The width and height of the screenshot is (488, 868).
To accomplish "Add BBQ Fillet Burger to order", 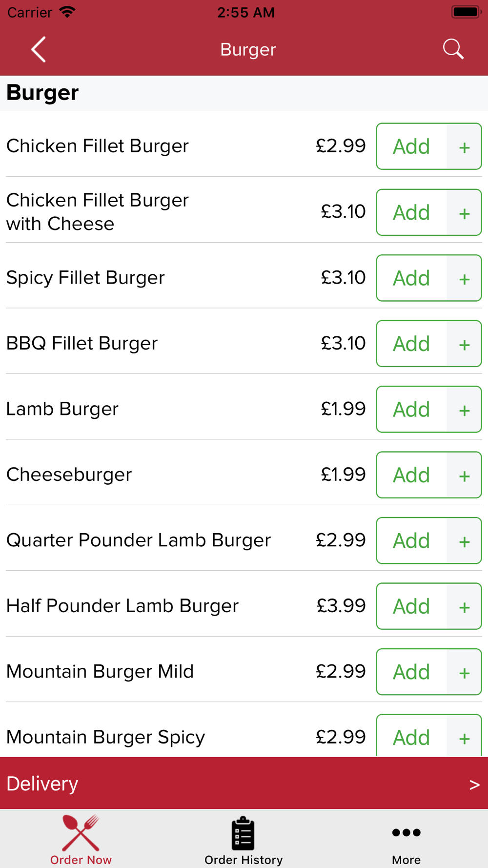I will pos(411,344).
